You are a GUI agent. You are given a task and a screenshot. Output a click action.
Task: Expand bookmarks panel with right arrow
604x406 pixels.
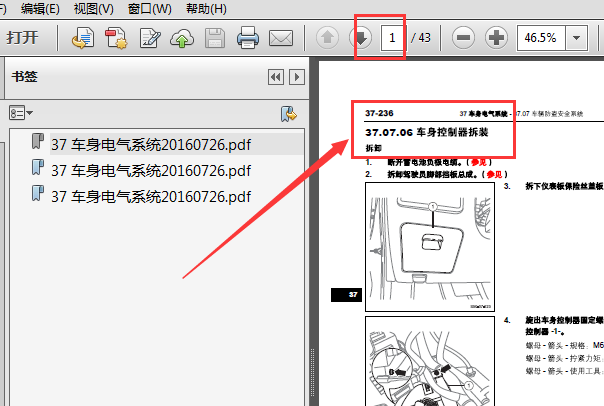[297, 77]
